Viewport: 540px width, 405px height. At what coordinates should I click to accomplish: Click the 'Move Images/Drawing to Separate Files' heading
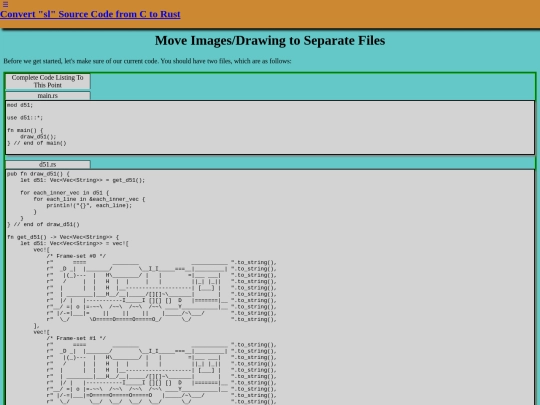coord(270,41)
